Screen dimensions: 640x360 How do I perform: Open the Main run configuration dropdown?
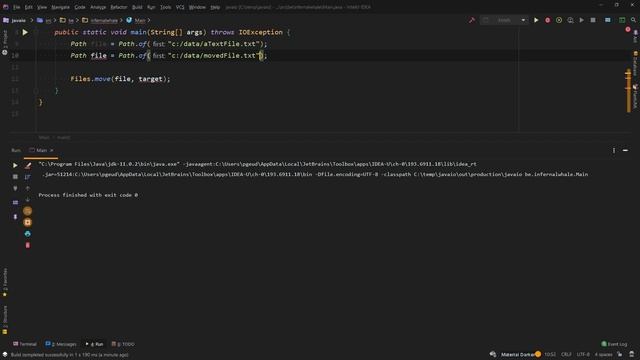click(504, 20)
